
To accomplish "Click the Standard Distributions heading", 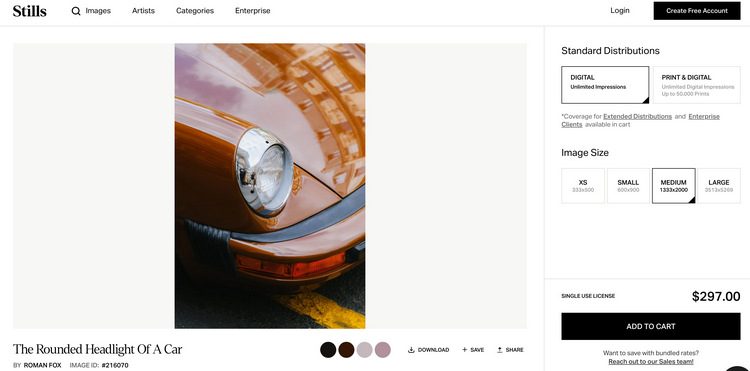I will click(x=610, y=51).
